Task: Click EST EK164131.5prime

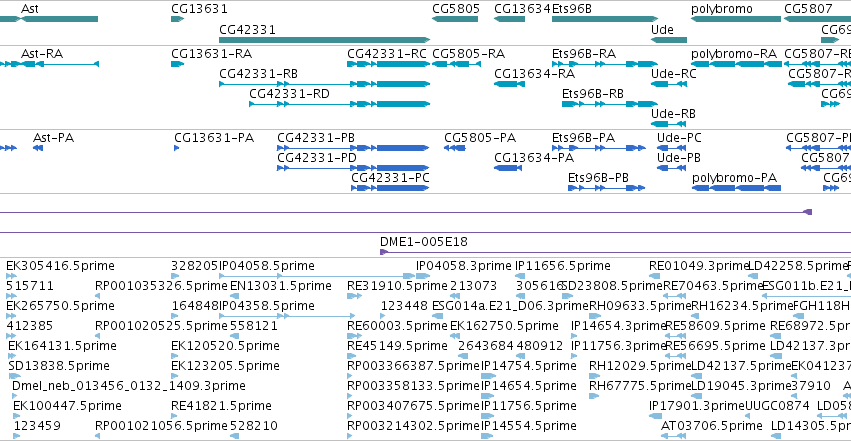Action: click(x=62, y=346)
